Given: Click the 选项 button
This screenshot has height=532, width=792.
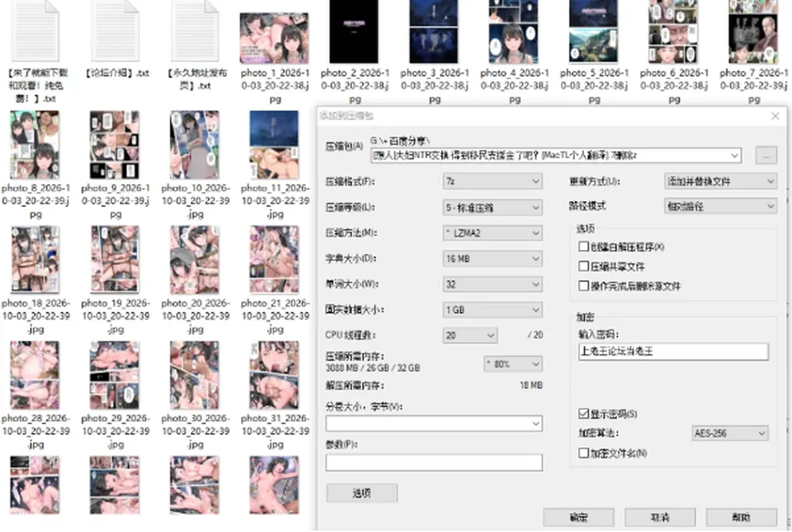Looking at the screenshot, I should [x=361, y=493].
